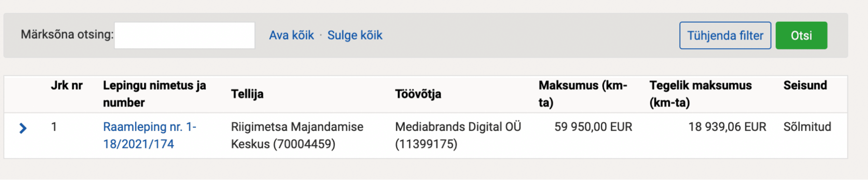Collapse all rows with Sulge kõik

click(x=355, y=35)
